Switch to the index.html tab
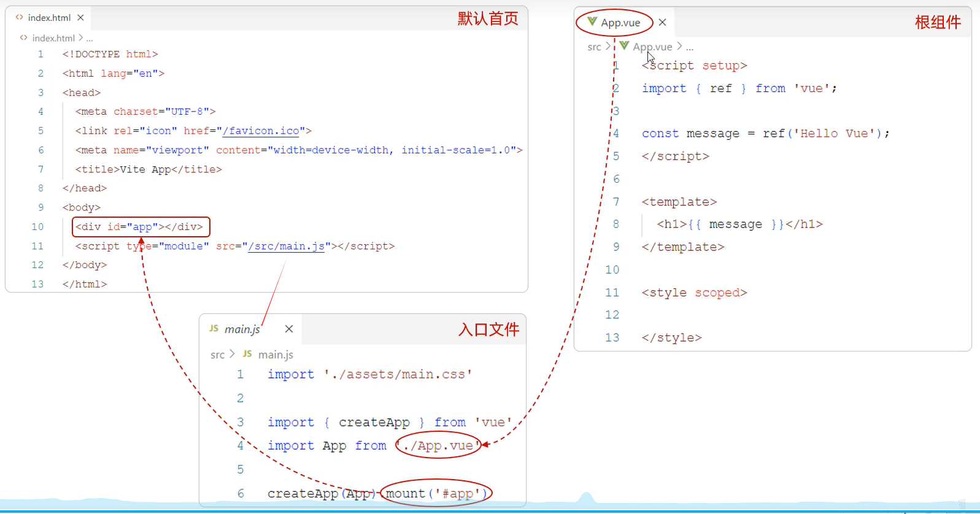 [x=49, y=18]
